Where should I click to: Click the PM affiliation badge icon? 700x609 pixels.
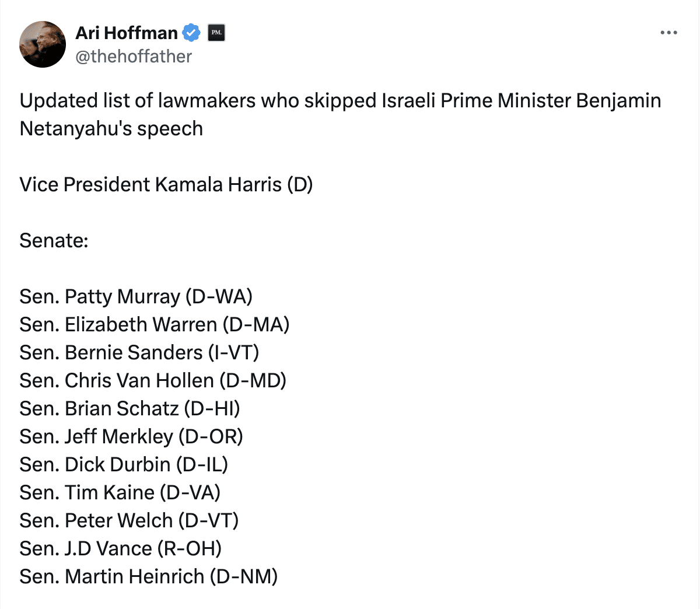coord(216,33)
